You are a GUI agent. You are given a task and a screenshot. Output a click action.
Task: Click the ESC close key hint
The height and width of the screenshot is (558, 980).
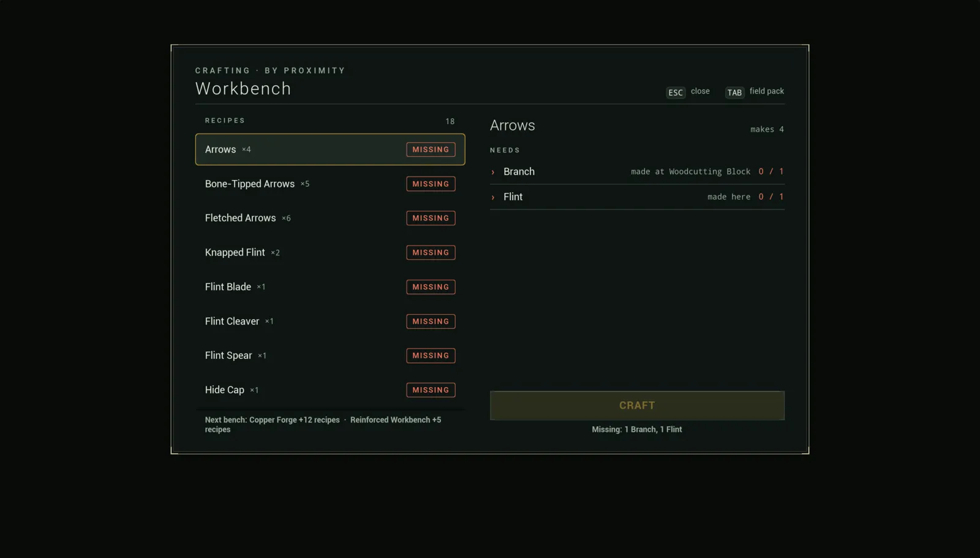(688, 92)
